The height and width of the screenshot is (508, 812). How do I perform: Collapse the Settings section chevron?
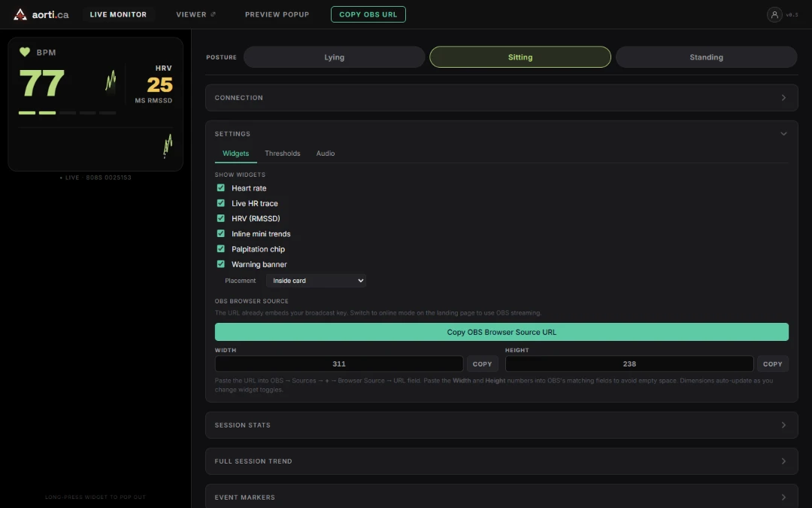click(783, 134)
